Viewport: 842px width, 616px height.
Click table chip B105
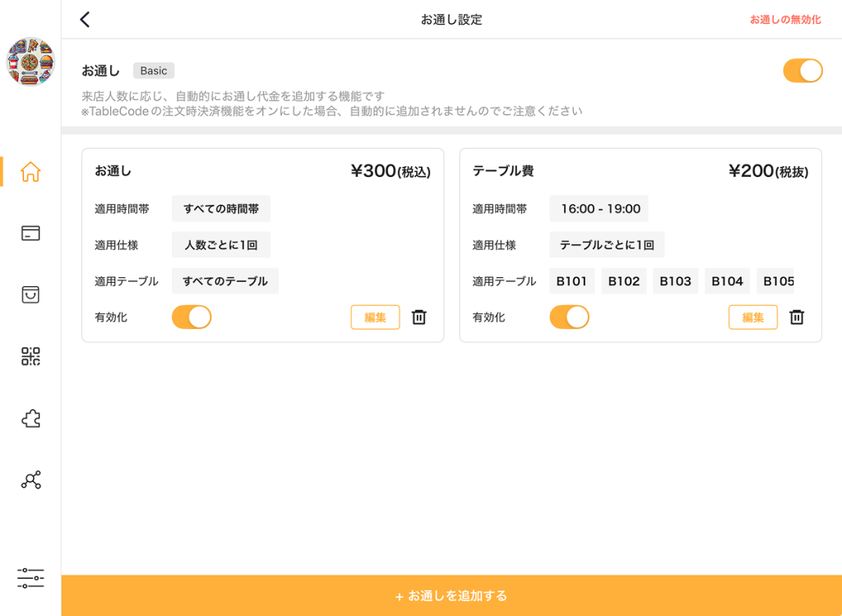[x=775, y=281]
